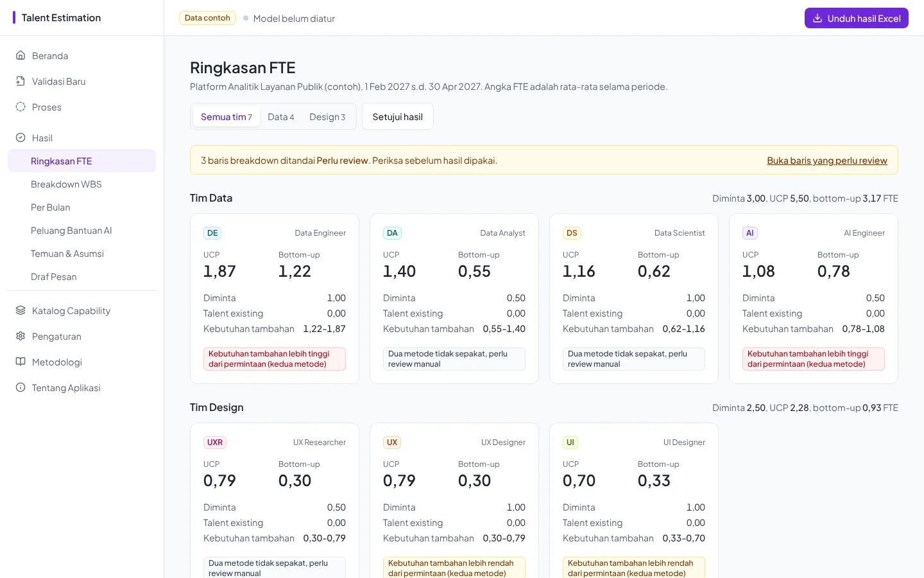Screen dimensions: 924x578
Task: Click the Proses dashed circle icon
Action: (21, 107)
